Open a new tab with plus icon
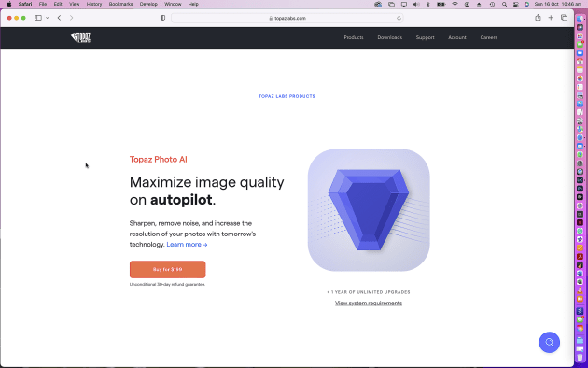 [x=551, y=17]
